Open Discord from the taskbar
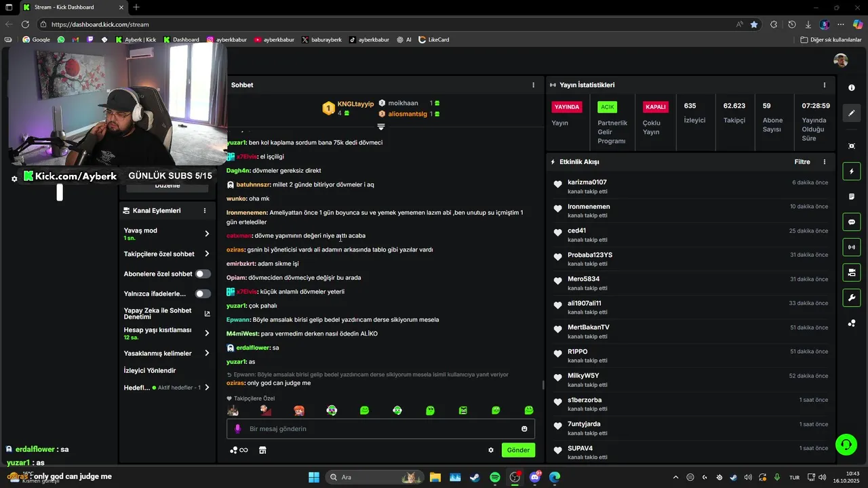The image size is (868, 488). point(535,477)
